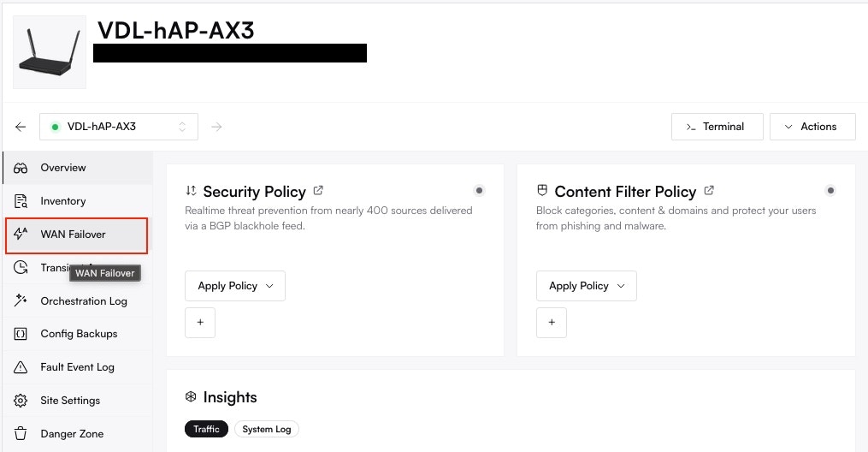Screen dimensions: 868x452
Task: Toggle the Security Policy status dot
Action: (x=479, y=190)
